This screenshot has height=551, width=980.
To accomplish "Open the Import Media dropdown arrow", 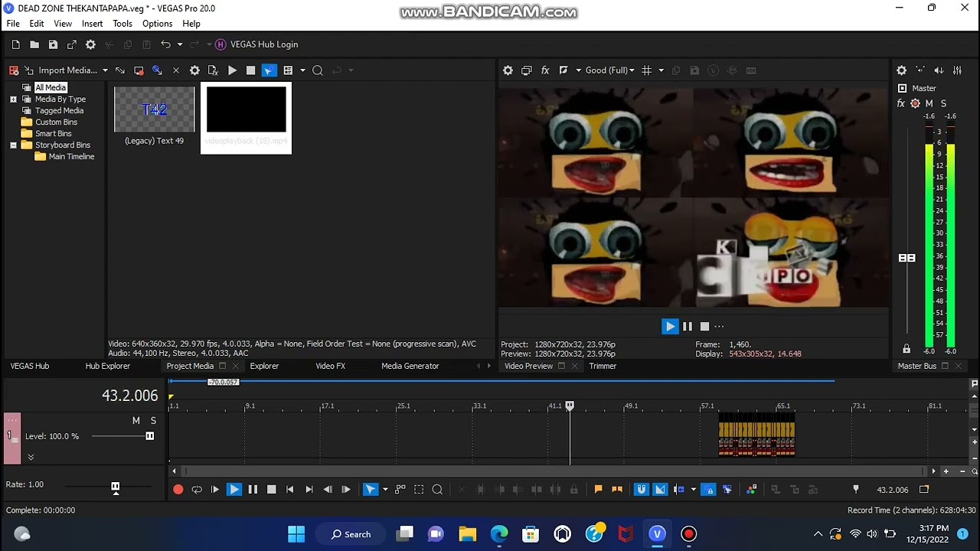I will (105, 70).
